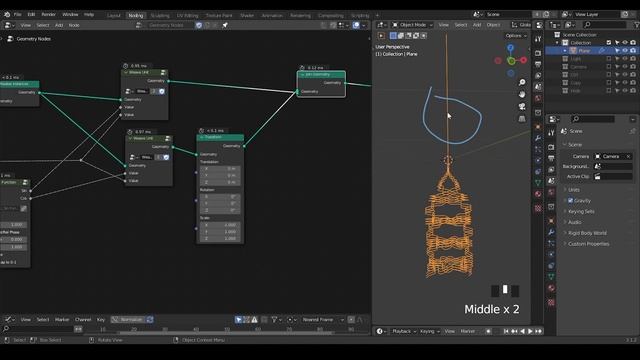Select the Join Geometry node header
Screen dimensions: 640x360
coord(321,74)
